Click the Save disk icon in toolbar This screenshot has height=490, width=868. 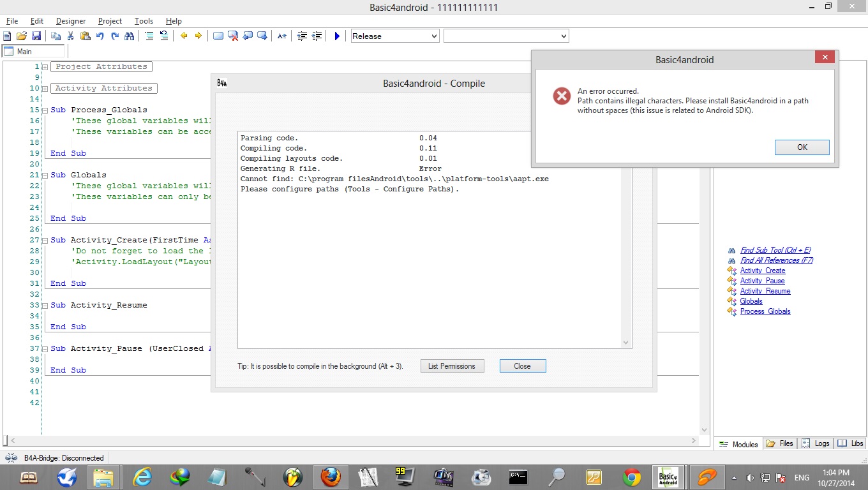(36, 36)
